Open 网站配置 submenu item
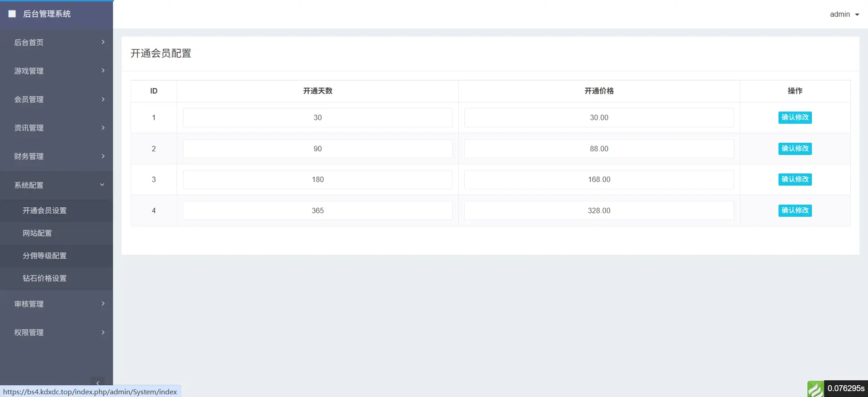This screenshot has width=868, height=397. [x=57, y=233]
